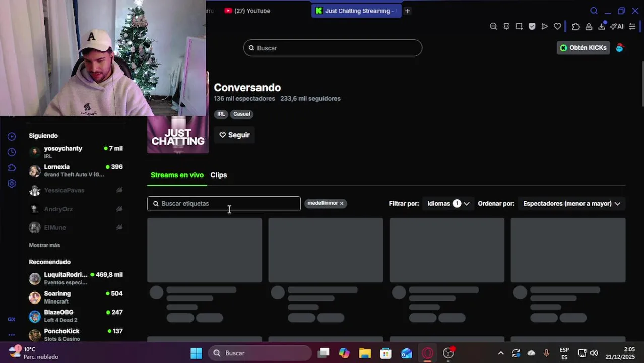Open offline channel AndryOrz
This screenshot has height=363, width=644.
(x=76, y=209)
